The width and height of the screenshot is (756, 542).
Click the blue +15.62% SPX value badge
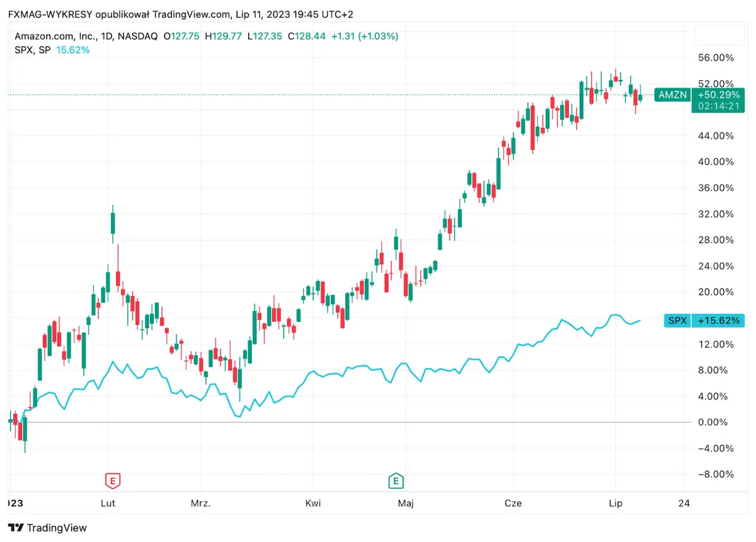click(718, 321)
